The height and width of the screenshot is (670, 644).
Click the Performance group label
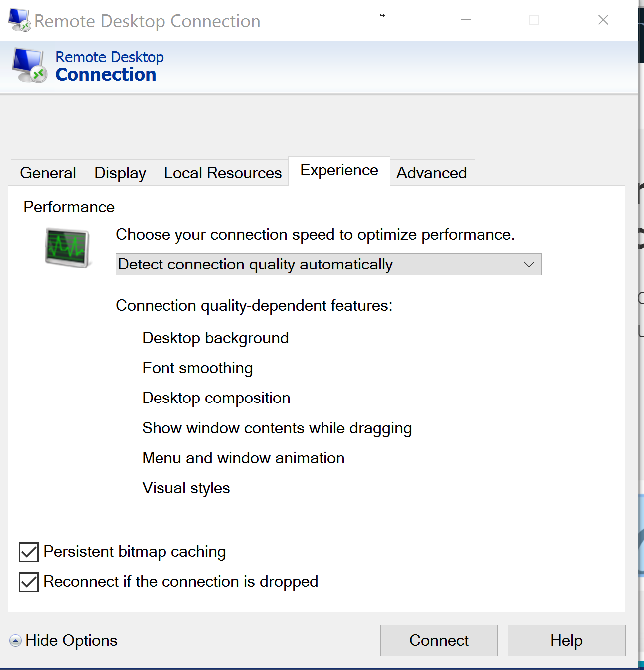(69, 207)
